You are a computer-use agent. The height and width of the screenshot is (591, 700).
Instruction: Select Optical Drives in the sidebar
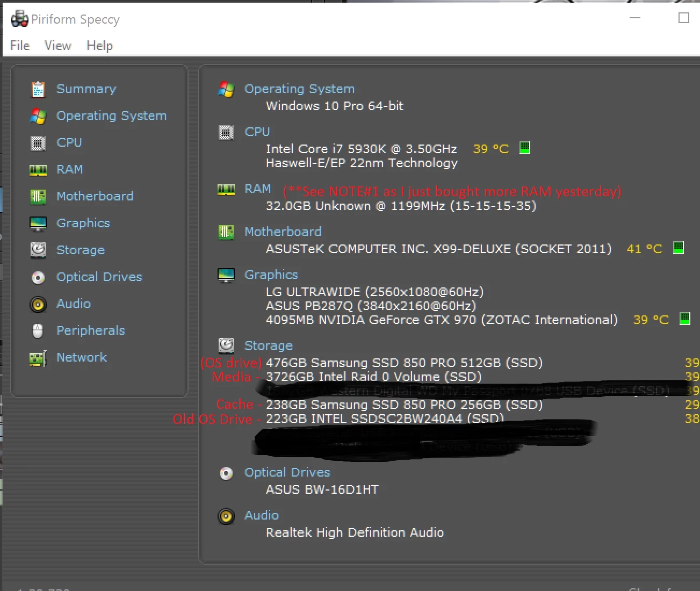click(99, 277)
